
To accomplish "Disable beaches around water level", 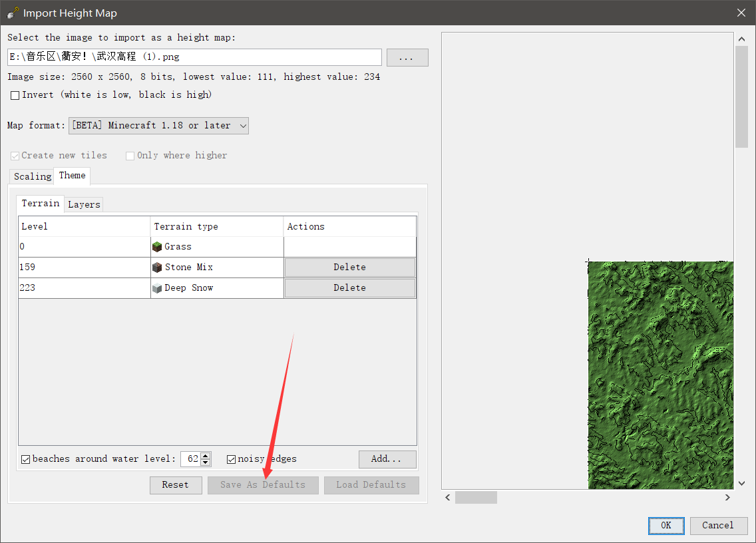I will tap(24, 458).
